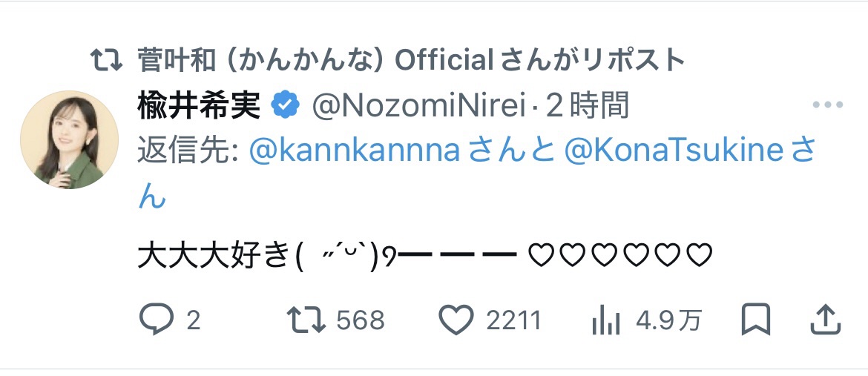This screenshot has height=376, width=868.
Task: Click the blue verified badge
Action: coord(286,106)
